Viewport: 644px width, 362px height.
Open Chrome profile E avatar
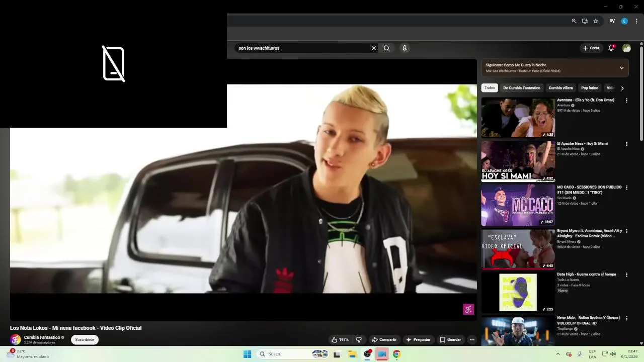tap(624, 21)
